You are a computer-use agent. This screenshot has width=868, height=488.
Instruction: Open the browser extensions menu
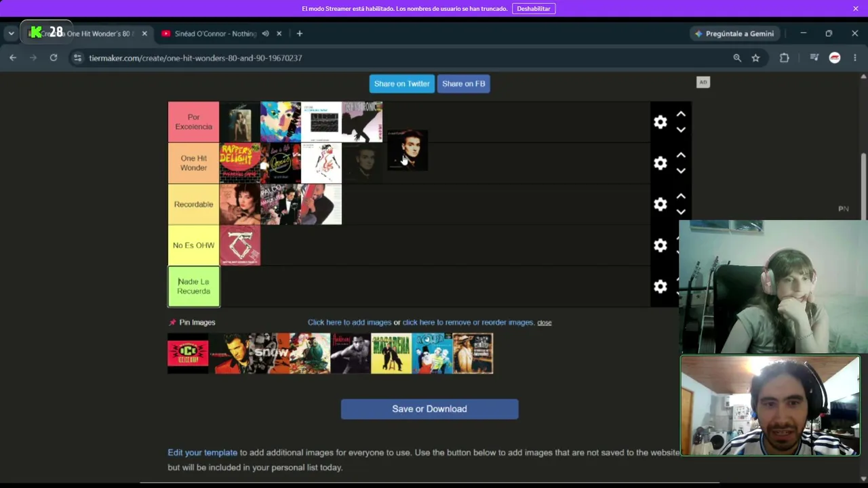(x=785, y=58)
